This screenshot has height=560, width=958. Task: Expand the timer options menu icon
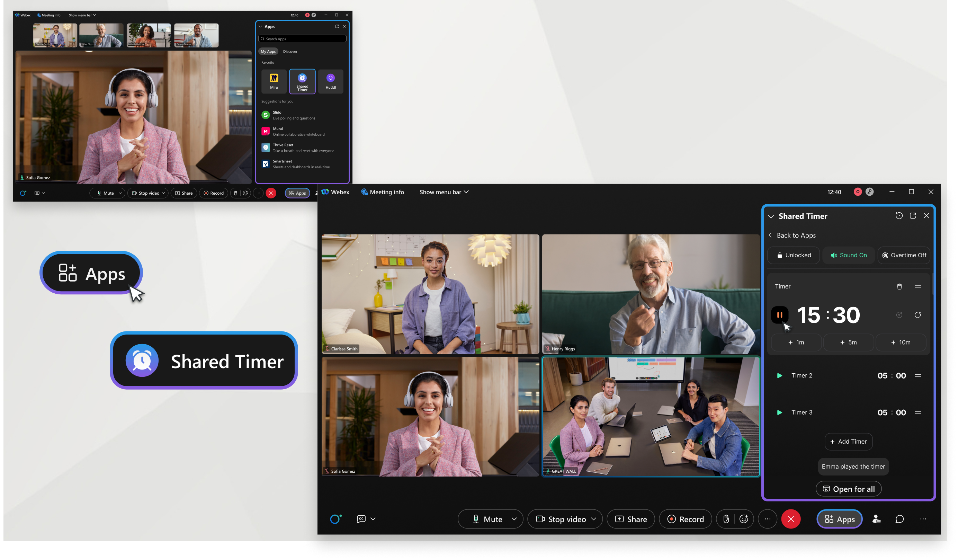point(918,286)
